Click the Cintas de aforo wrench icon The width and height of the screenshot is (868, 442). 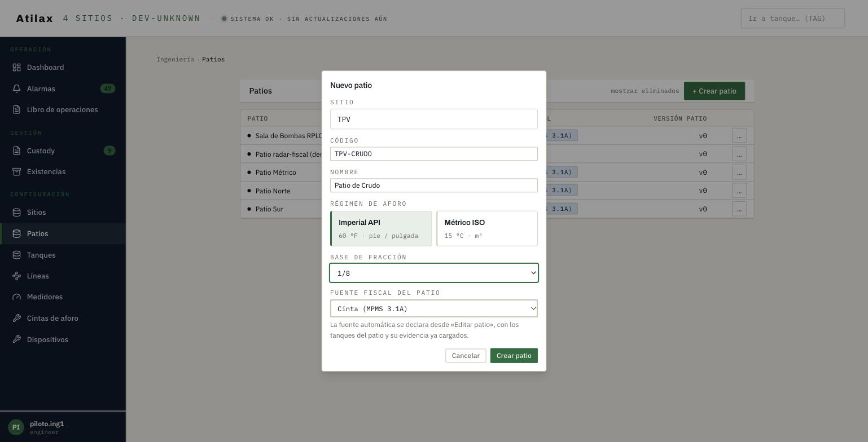coord(17,319)
